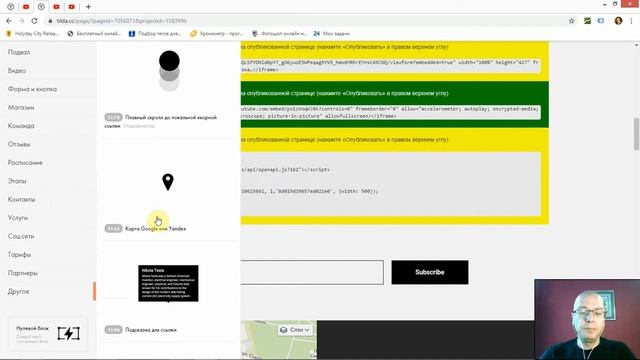Click the map pin block icon
The width and height of the screenshot is (640, 360).
(168, 182)
